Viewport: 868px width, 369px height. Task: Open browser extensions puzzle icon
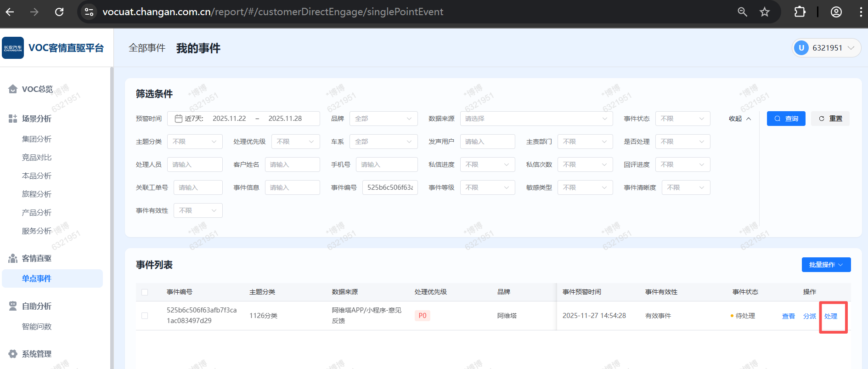(x=800, y=12)
